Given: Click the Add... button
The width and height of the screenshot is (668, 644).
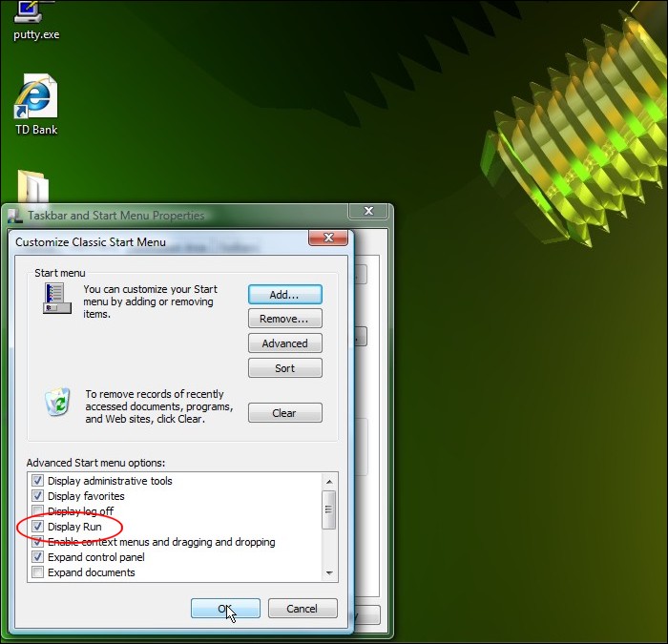Looking at the screenshot, I should [284, 295].
